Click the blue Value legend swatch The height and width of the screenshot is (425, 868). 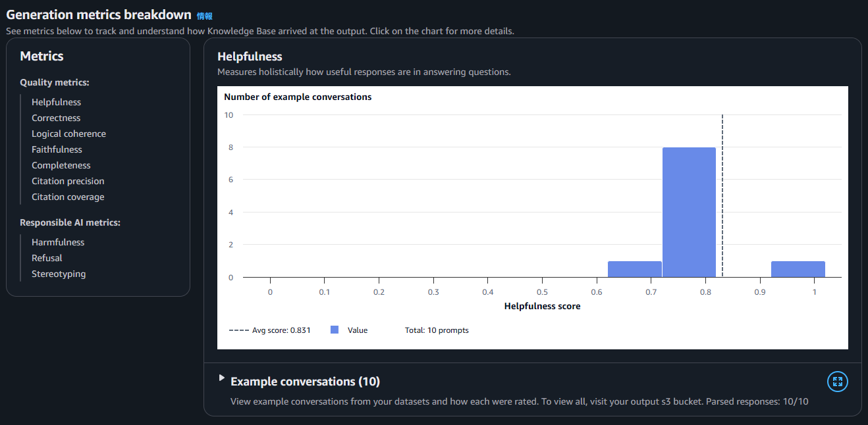(x=335, y=330)
